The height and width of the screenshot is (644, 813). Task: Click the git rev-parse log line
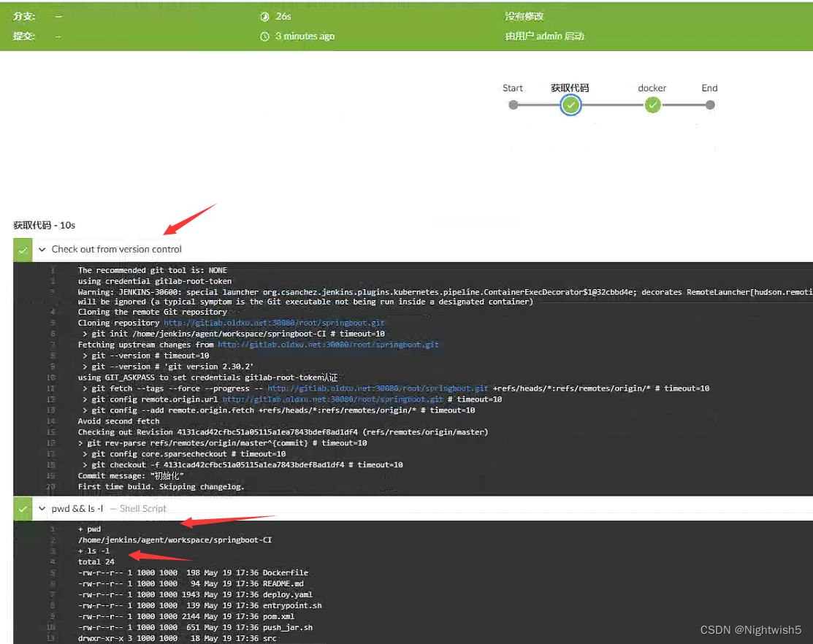(x=223, y=443)
